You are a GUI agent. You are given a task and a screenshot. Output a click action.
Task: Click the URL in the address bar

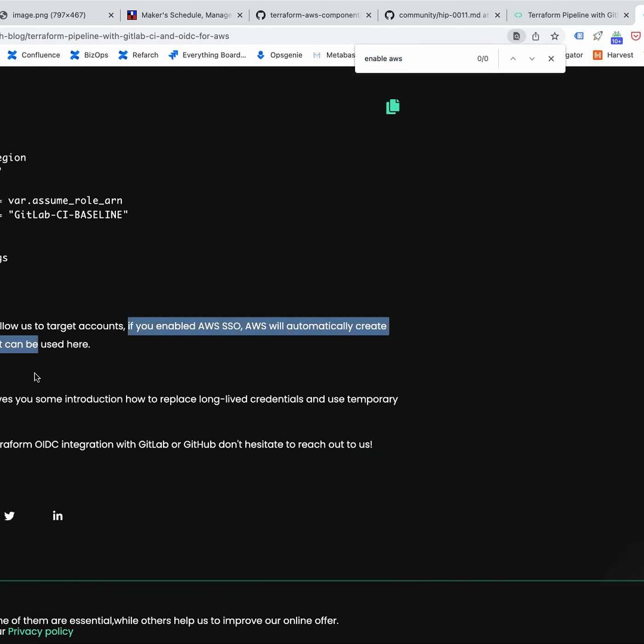pos(115,36)
